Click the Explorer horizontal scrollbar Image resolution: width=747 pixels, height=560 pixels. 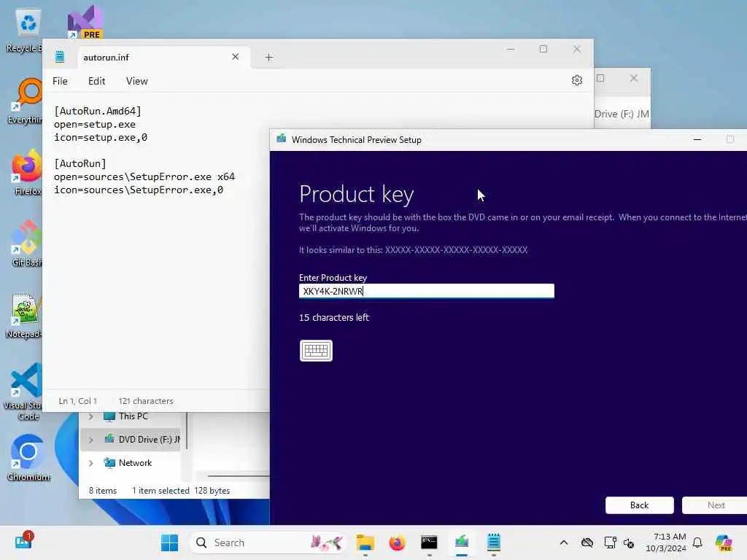(x=239, y=475)
